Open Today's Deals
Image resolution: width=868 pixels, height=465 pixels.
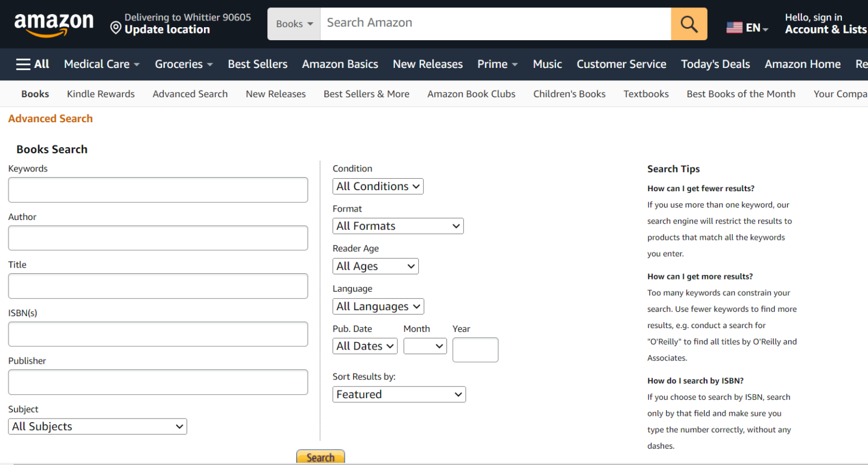tap(715, 64)
